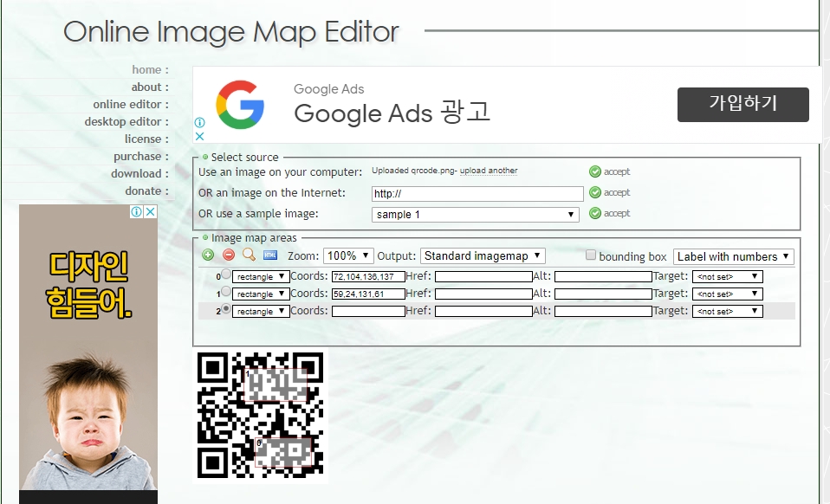The image size is (830, 504).
Task: Open the download menu item
Action: [139, 173]
